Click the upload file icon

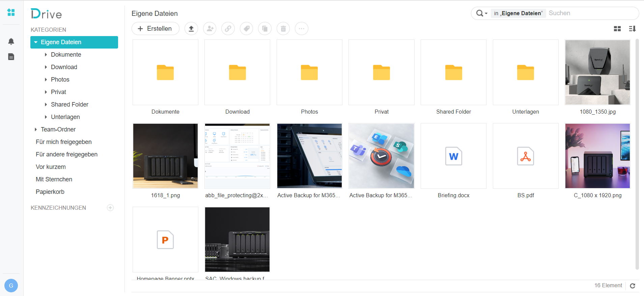point(191,29)
